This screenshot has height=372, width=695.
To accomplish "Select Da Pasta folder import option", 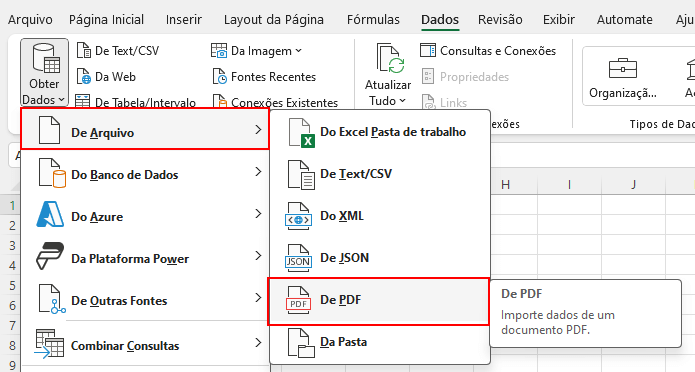I will (379, 342).
